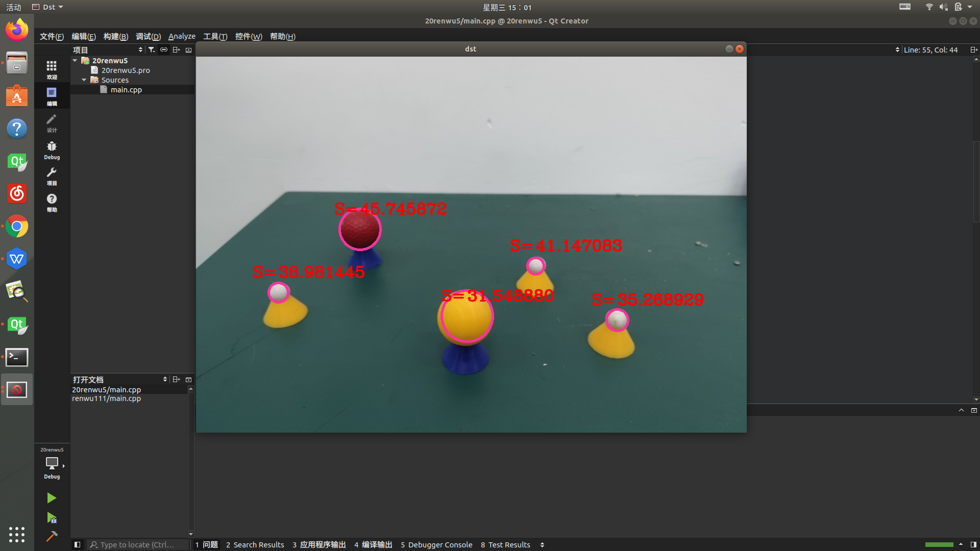Open the Projects mode wrench icon

click(x=52, y=176)
